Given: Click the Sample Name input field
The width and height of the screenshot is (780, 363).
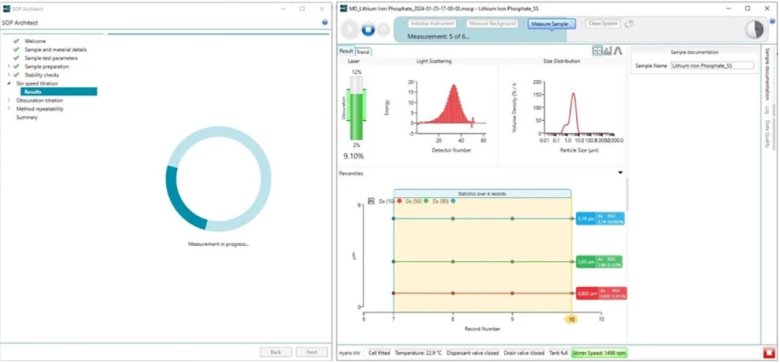Looking at the screenshot, I should (x=712, y=66).
